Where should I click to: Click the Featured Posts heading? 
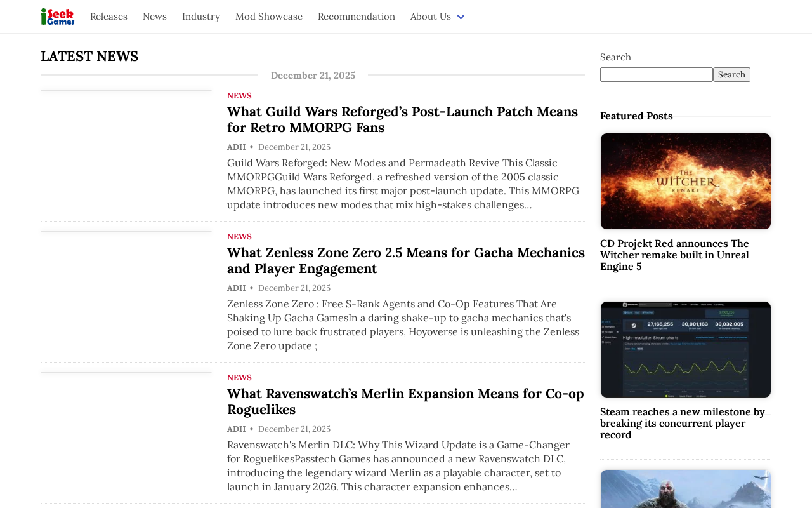coord(636,116)
